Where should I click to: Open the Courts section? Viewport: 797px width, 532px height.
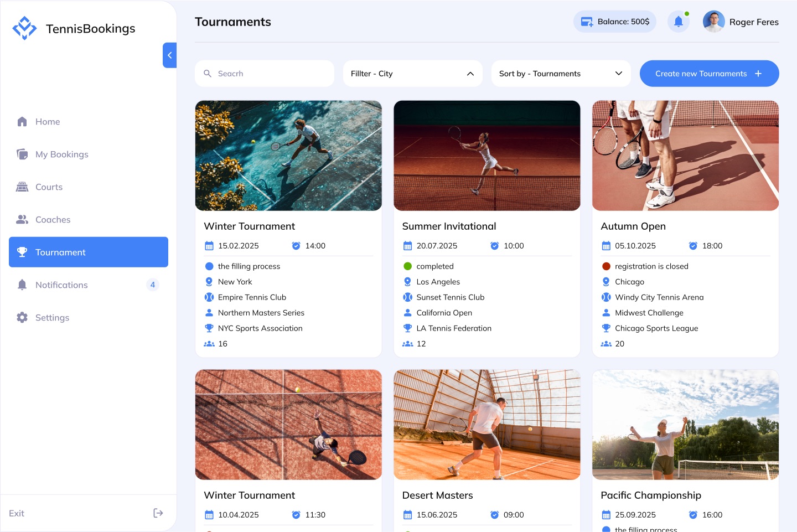(89, 187)
